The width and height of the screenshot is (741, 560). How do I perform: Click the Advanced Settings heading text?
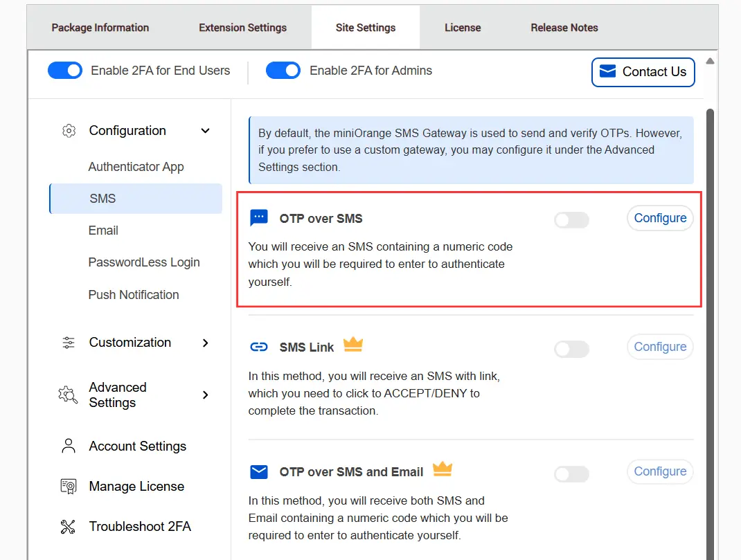118,395
